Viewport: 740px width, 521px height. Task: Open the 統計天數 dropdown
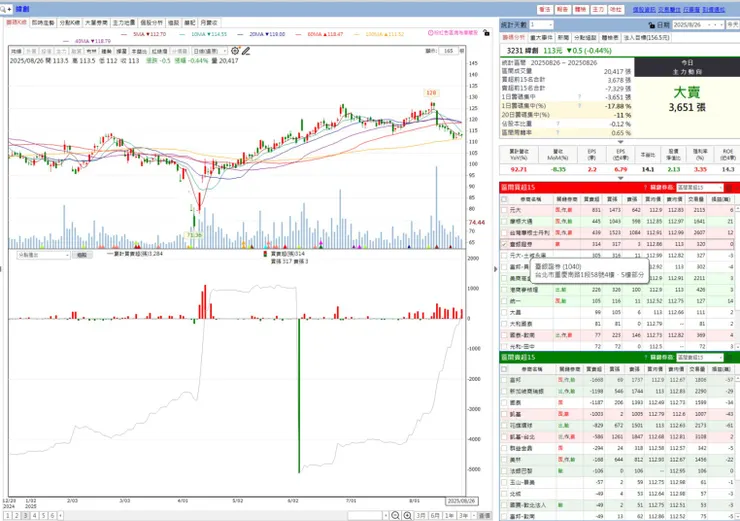(x=541, y=25)
